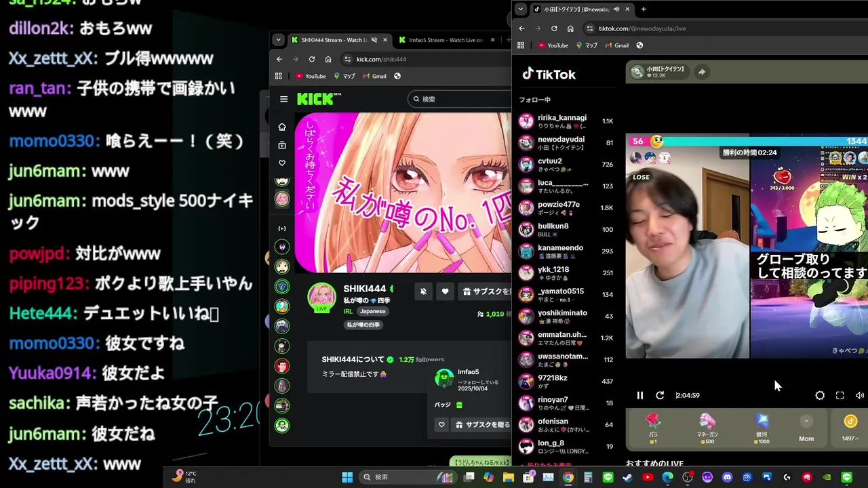Unmute the SHIKI444 tab audio icon

click(374, 40)
